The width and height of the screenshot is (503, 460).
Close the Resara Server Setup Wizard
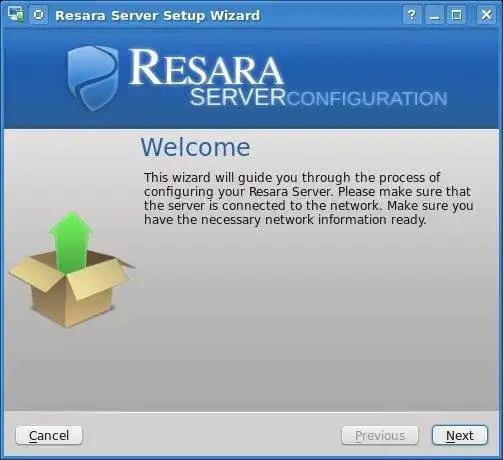[x=486, y=15]
